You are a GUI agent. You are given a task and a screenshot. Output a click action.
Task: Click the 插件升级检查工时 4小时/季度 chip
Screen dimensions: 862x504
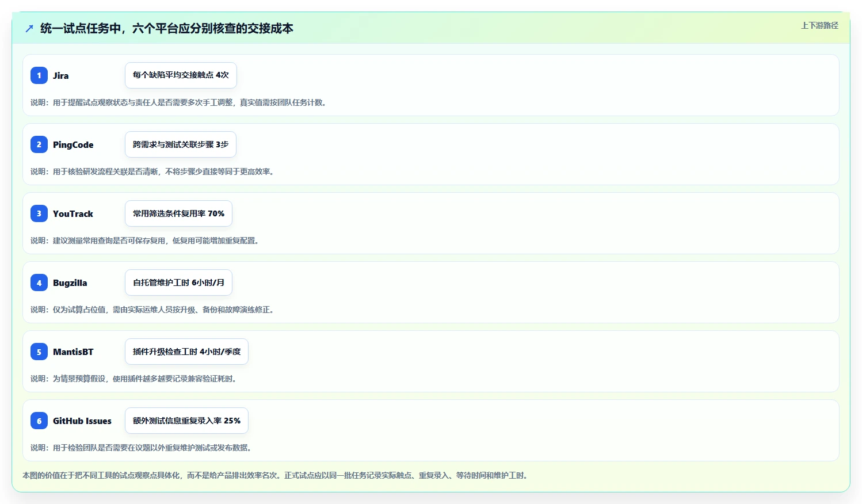[x=186, y=352]
